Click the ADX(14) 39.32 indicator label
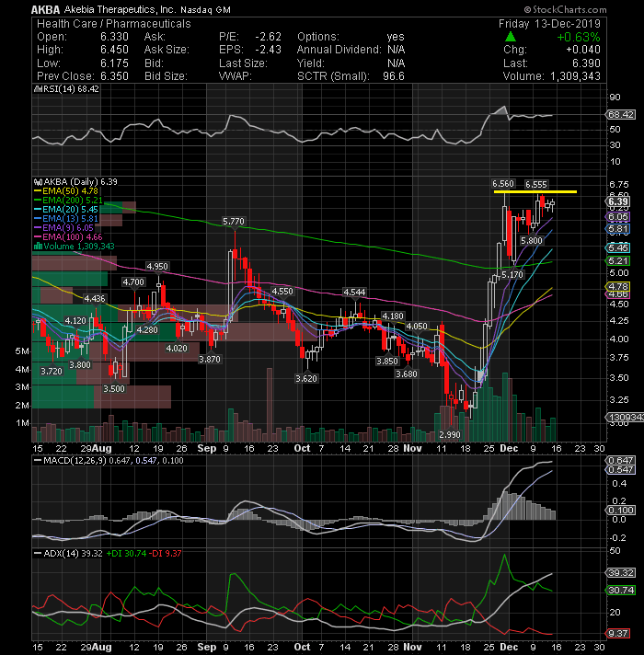Screen dimensions: 644x655 point(68,554)
